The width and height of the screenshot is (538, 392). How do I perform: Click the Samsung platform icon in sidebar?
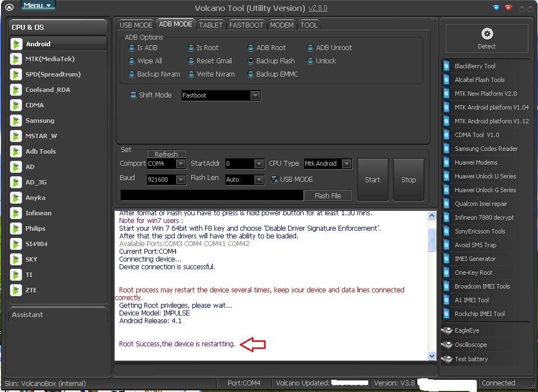[17, 121]
